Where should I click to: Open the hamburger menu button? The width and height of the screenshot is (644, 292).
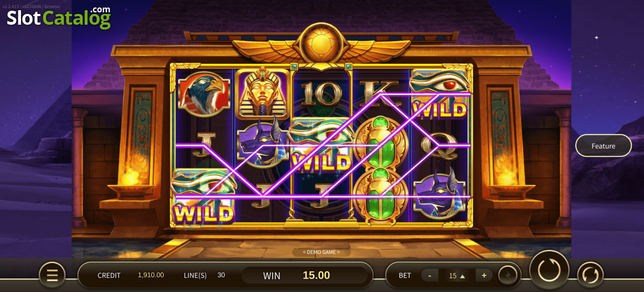[52, 275]
